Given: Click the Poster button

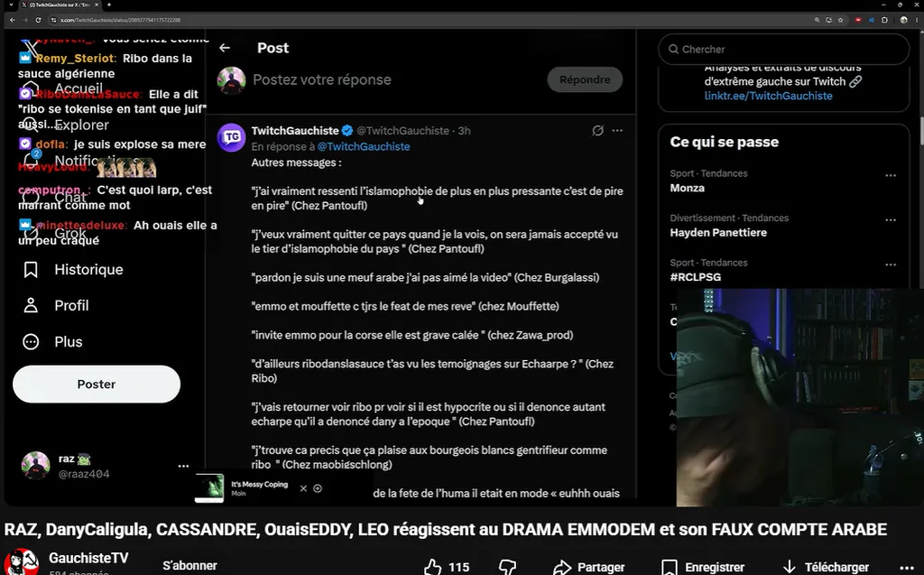Looking at the screenshot, I should pos(97,384).
